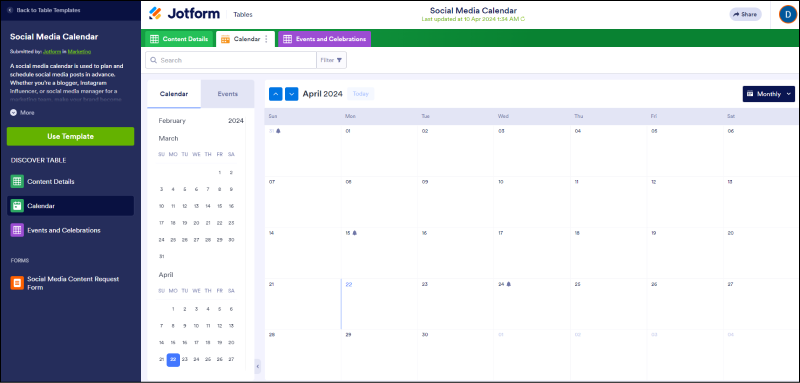
Task: Click April 27 cell in main calendar
Action: coord(762,304)
